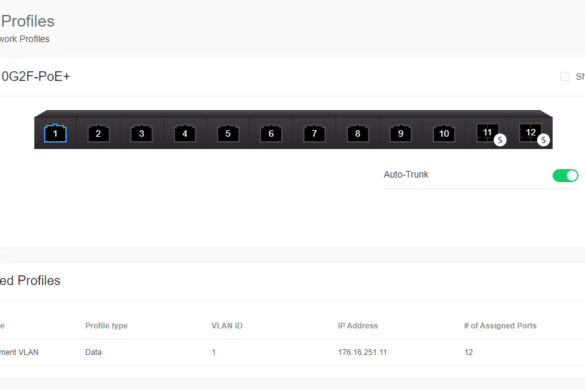Select switch port 9
Screen dimensions: 585x390
pos(401,133)
